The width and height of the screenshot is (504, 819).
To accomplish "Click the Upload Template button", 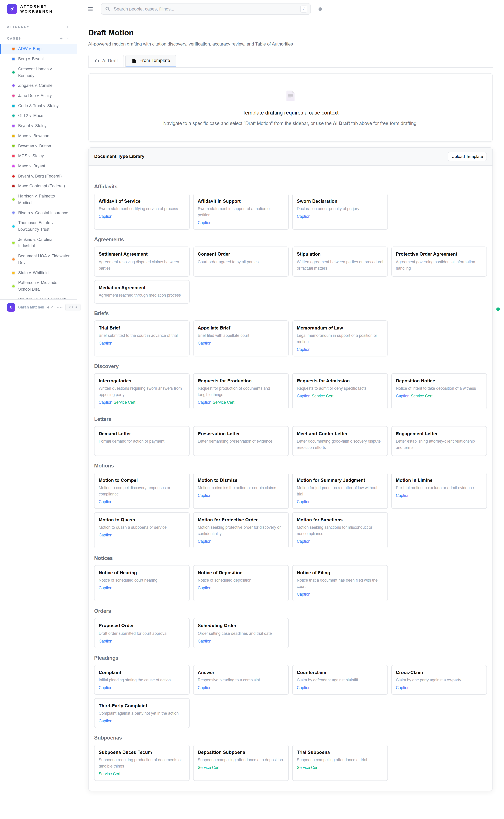I will point(467,156).
